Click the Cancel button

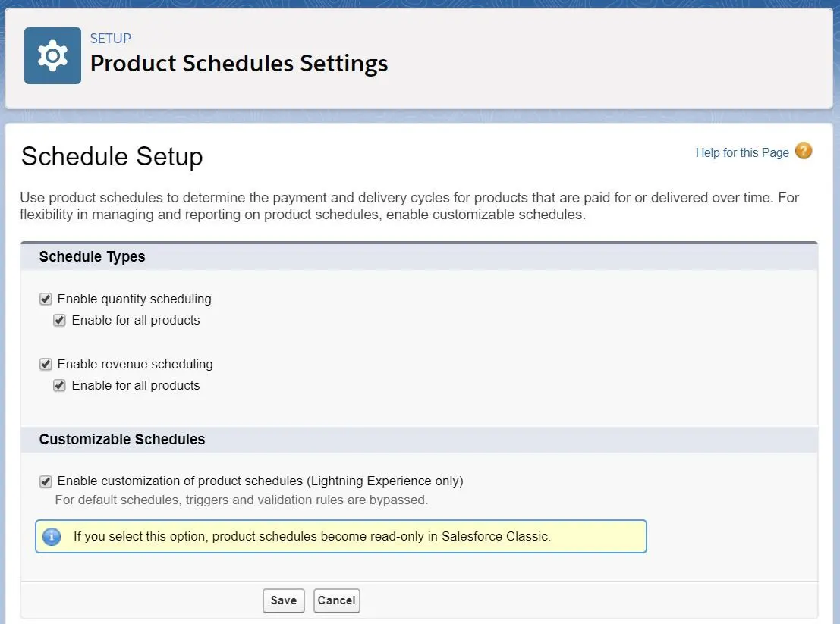point(336,600)
